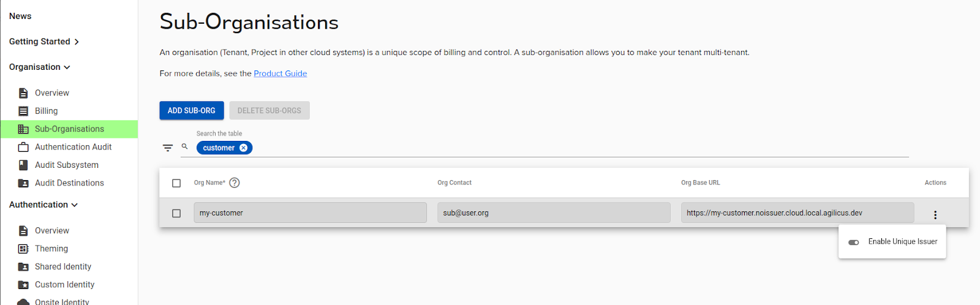
Task: Click the Authentication Audit briefcase icon
Action: point(23,147)
